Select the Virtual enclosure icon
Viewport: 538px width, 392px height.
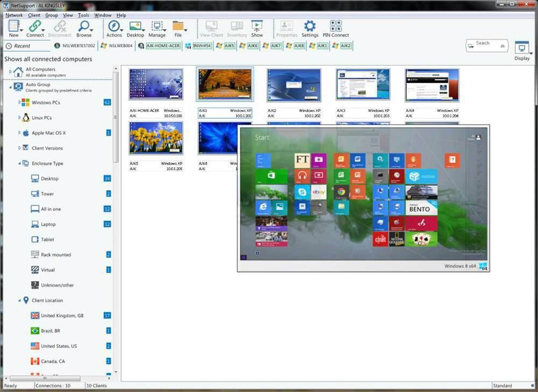pos(35,270)
